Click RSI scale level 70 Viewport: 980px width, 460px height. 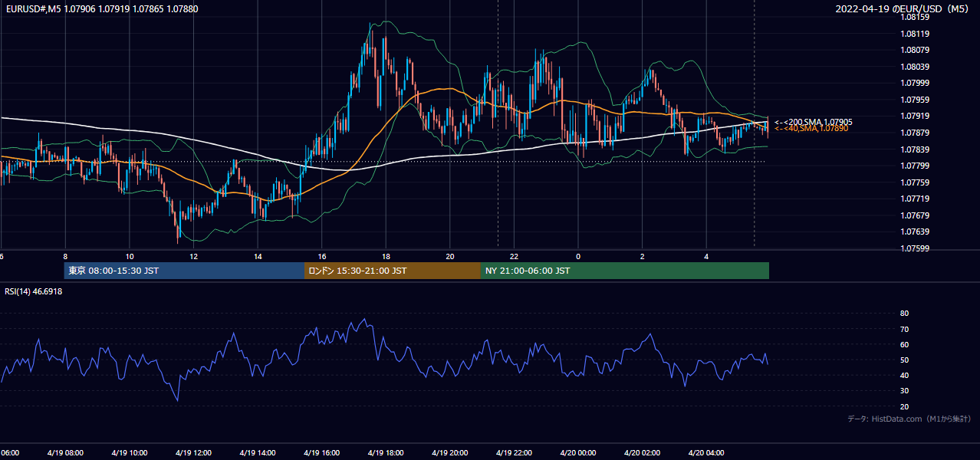pyautogui.click(x=905, y=330)
